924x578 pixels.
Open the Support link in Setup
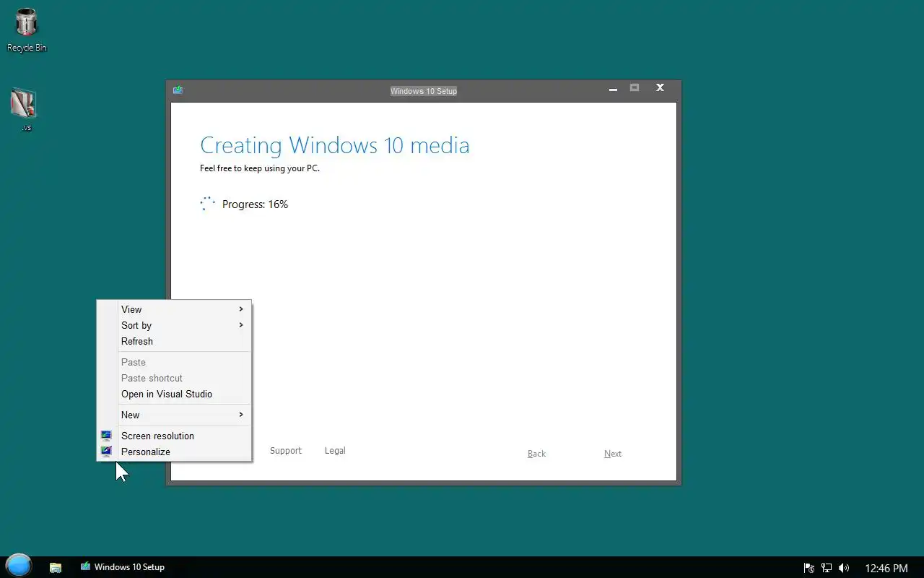(286, 450)
